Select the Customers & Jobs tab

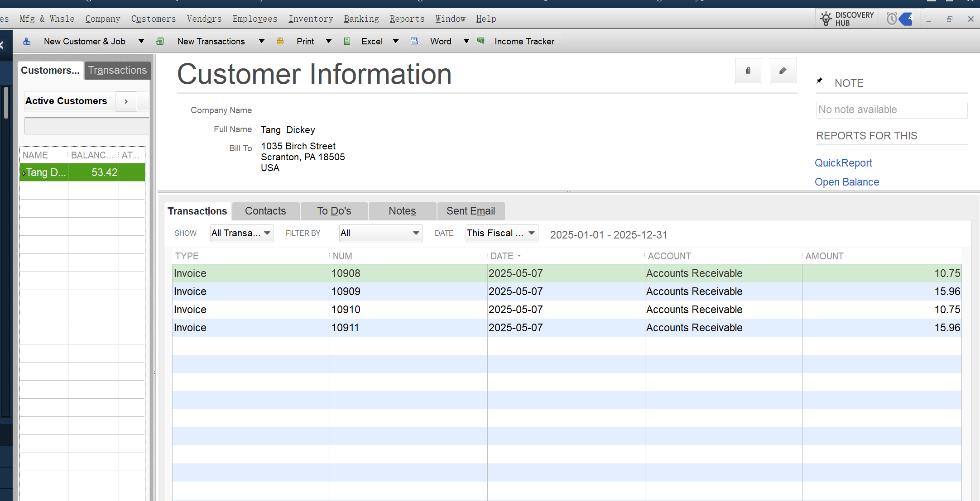click(x=50, y=71)
